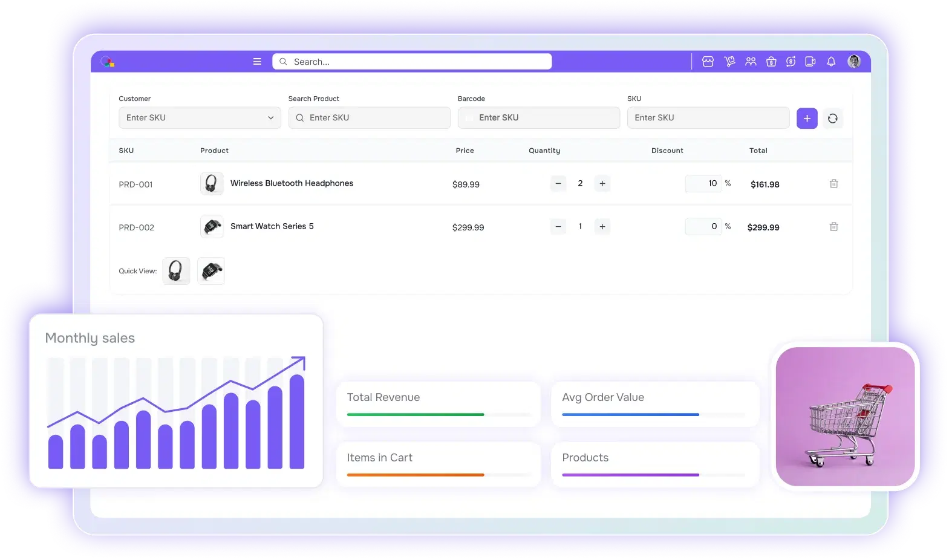Increase Wireless Bluetooth Headphones quantity
Image resolution: width=949 pixels, height=560 pixels.
coord(602,184)
